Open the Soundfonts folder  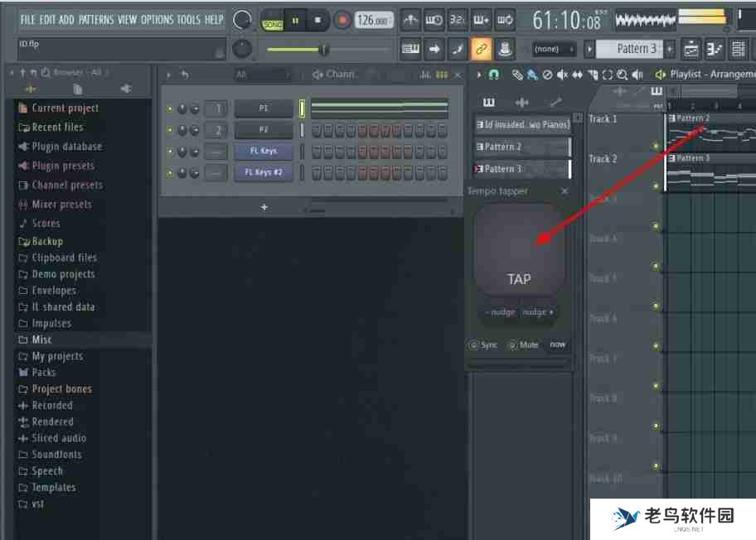[50, 454]
